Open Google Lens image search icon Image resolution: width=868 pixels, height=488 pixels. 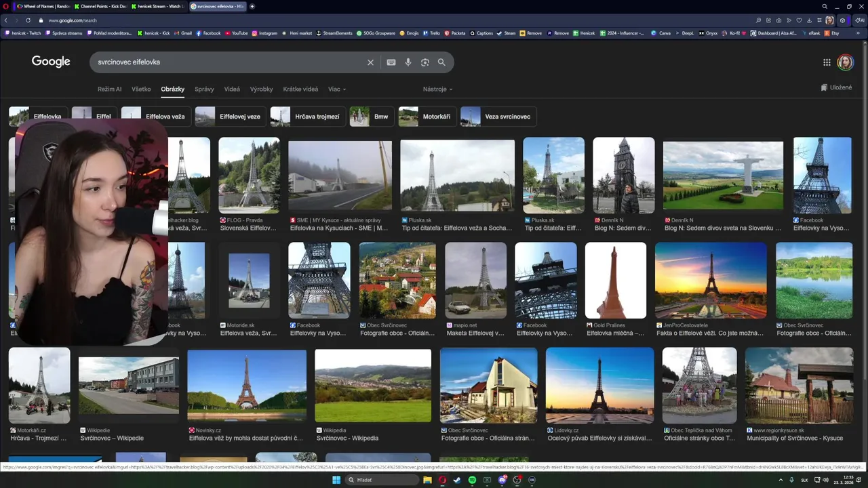point(425,62)
